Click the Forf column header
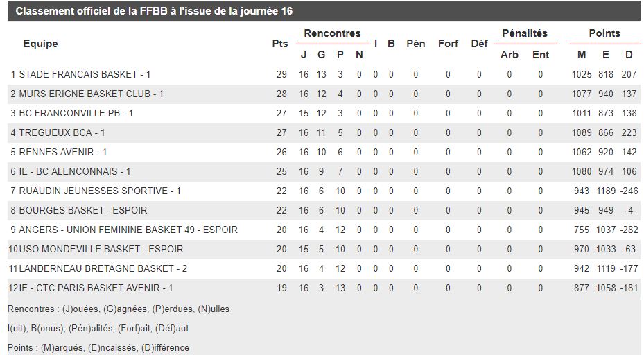Viewport: 644px width, 355px height. point(448,44)
